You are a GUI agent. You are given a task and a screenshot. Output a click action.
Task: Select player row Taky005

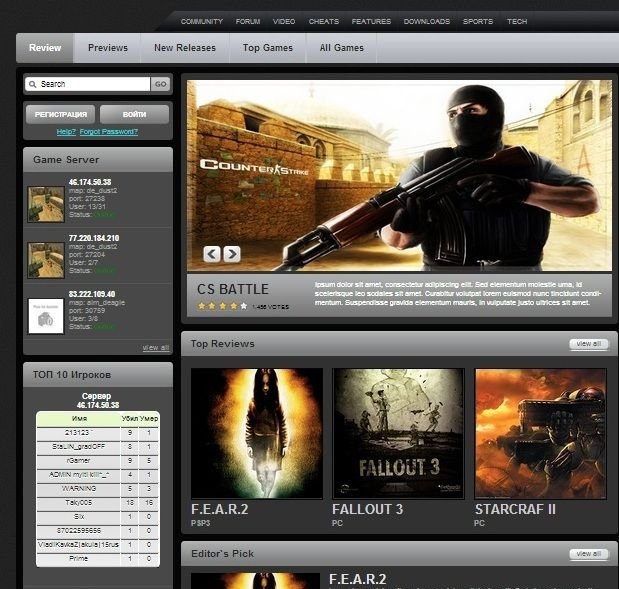98,503
